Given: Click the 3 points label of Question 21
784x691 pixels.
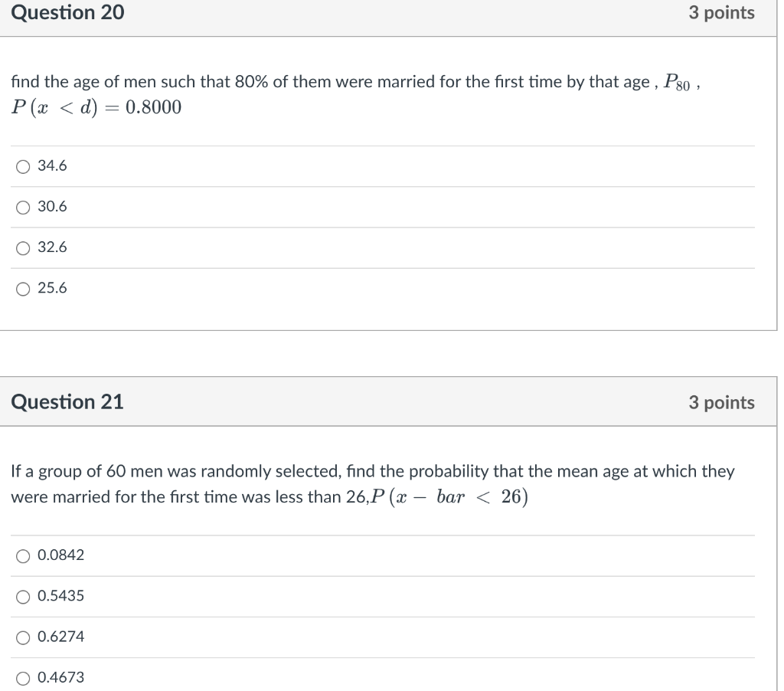Looking at the screenshot, I should click(721, 402).
